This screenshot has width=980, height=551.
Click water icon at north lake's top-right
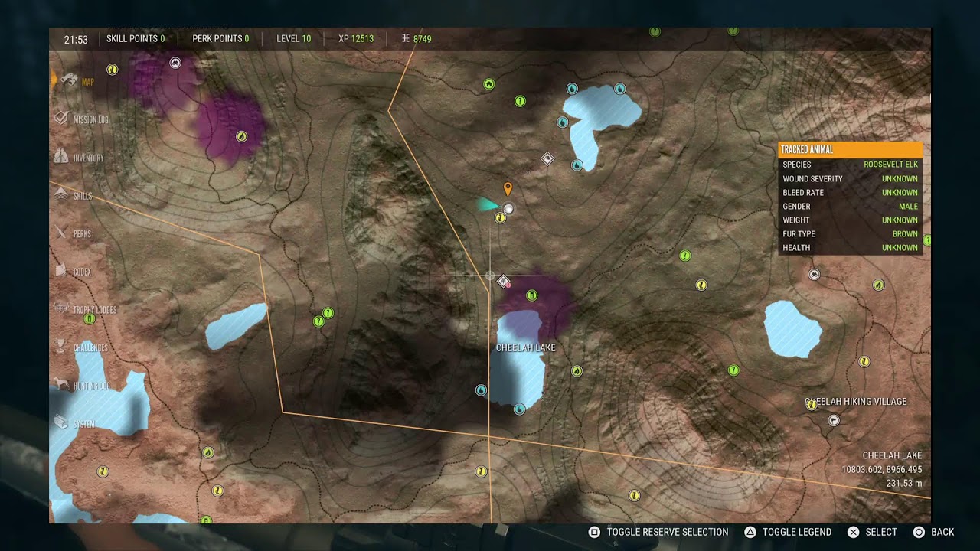click(x=620, y=89)
